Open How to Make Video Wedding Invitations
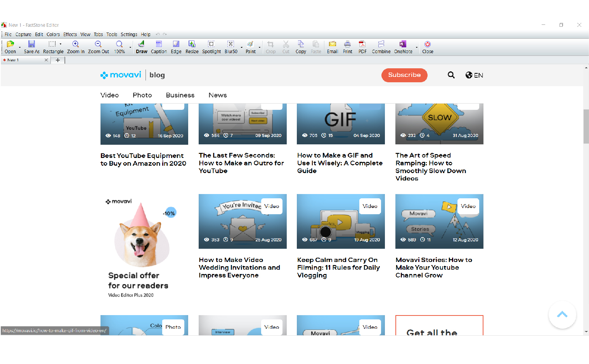 (239, 267)
